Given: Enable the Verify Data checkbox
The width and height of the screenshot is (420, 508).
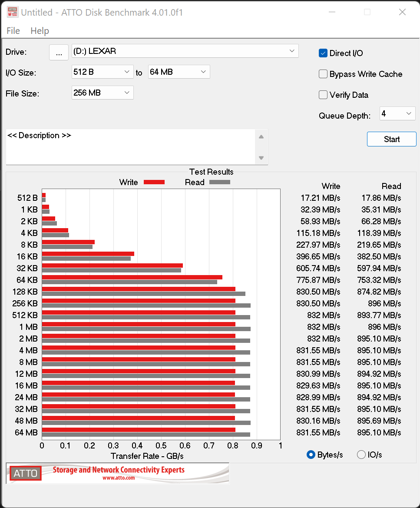Looking at the screenshot, I should (323, 95).
